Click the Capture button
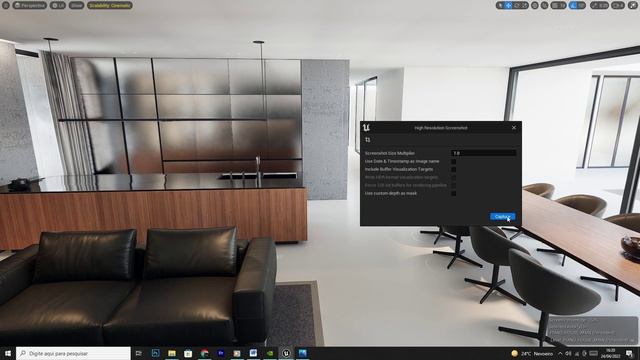This screenshot has width=640, height=360. [502, 216]
